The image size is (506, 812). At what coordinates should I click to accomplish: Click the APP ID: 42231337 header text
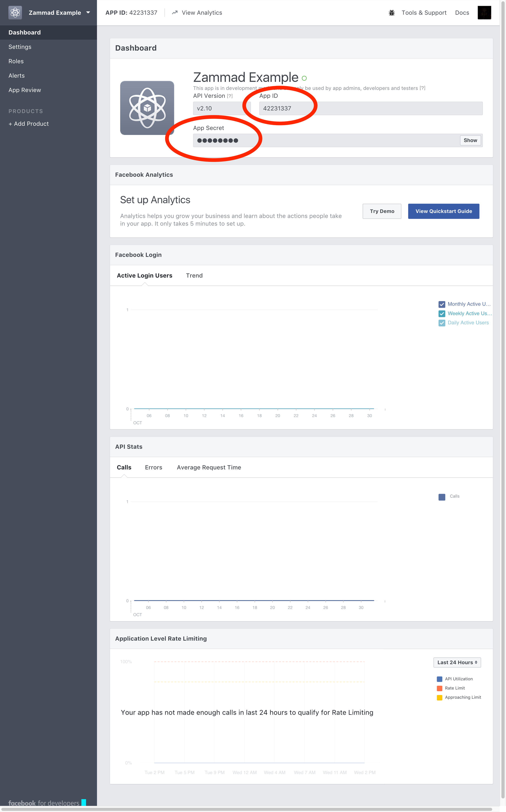(x=131, y=13)
